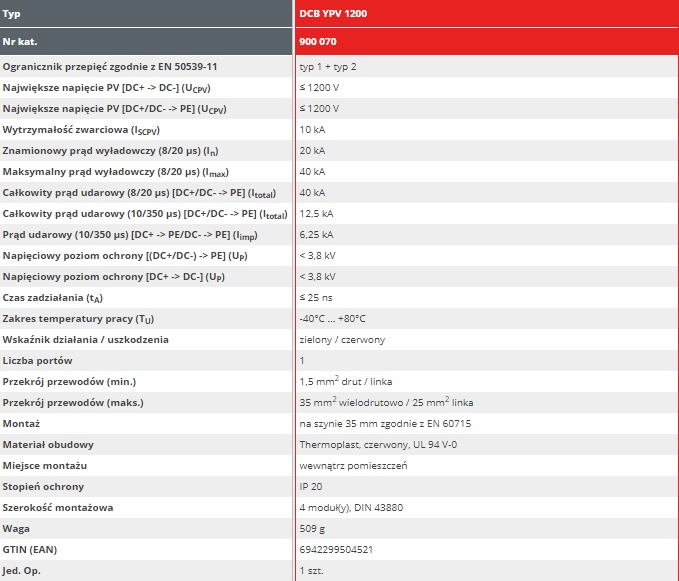The image size is (679, 581).
Task: Select the 'DCB YPV 1200' type header cell
Action: tap(487, 13)
